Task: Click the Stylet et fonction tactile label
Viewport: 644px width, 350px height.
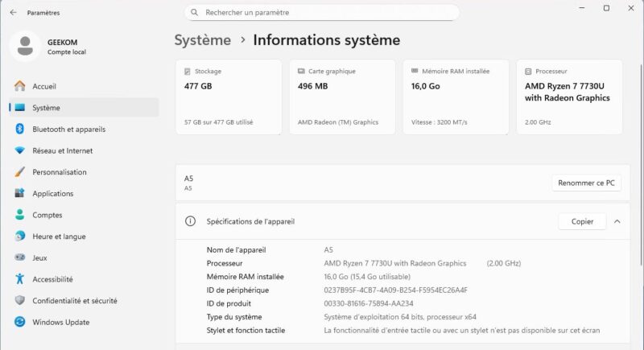Action: coord(246,330)
